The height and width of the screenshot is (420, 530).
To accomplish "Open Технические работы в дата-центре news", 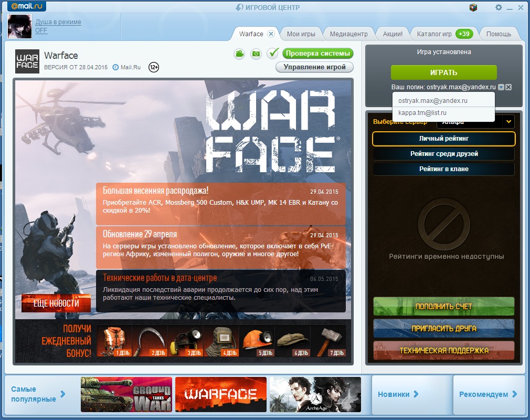I will (x=221, y=291).
